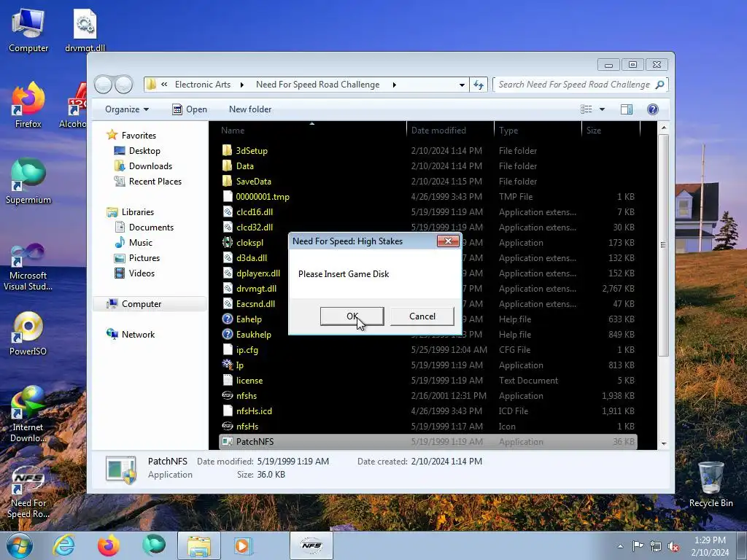Image resolution: width=747 pixels, height=560 pixels.
Task: Open the address bar history dropdown
Action: (462, 85)
